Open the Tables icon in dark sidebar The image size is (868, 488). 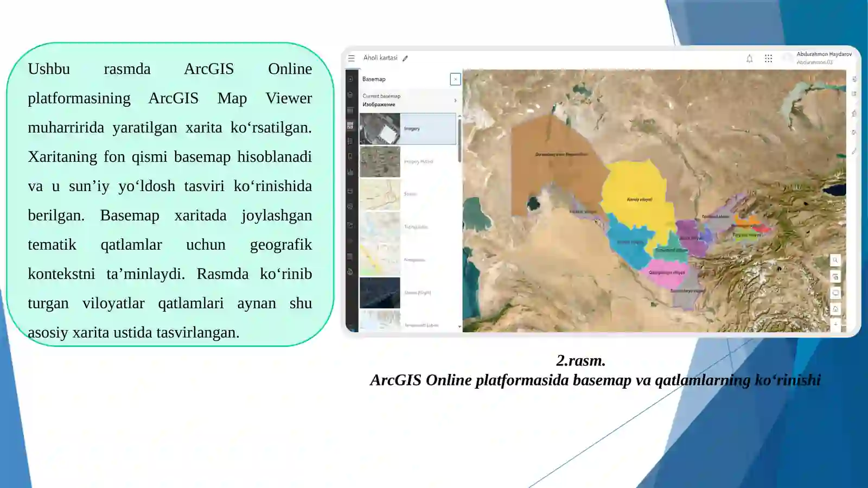(350, 110)
